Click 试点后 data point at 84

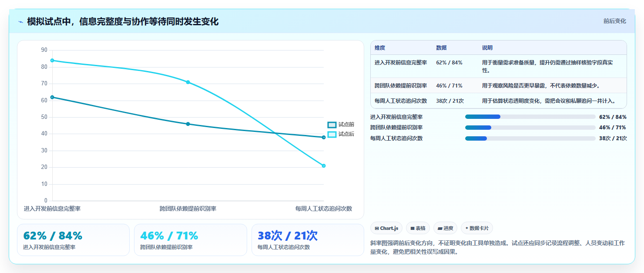(52, 61)
